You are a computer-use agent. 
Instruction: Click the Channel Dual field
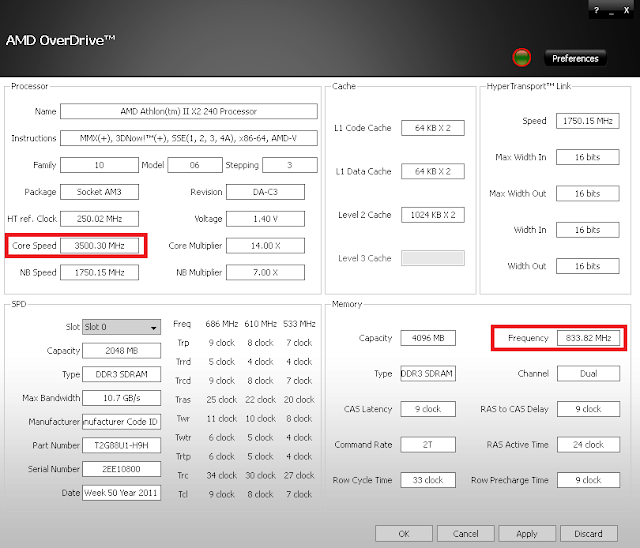588,373
